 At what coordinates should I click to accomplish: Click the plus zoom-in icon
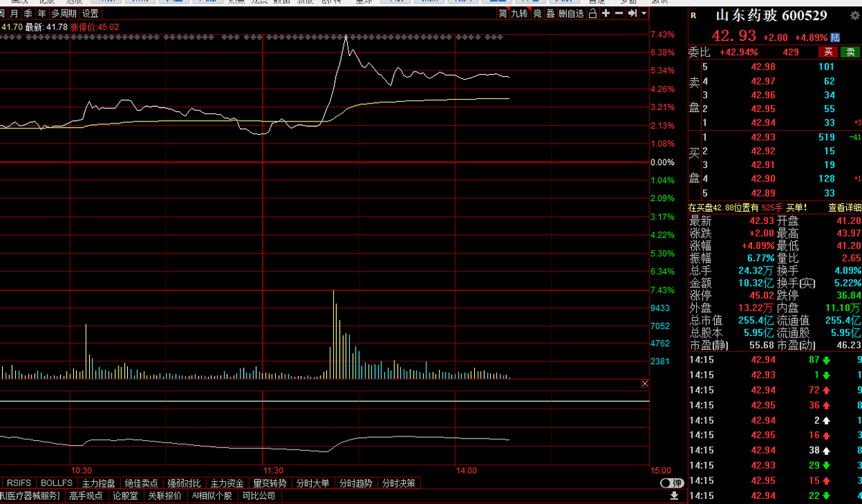point(606,14)
